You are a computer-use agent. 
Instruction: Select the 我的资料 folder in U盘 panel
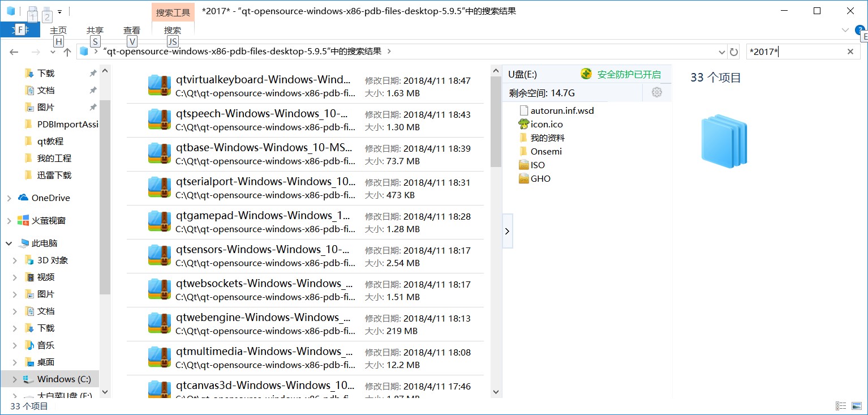548,138
